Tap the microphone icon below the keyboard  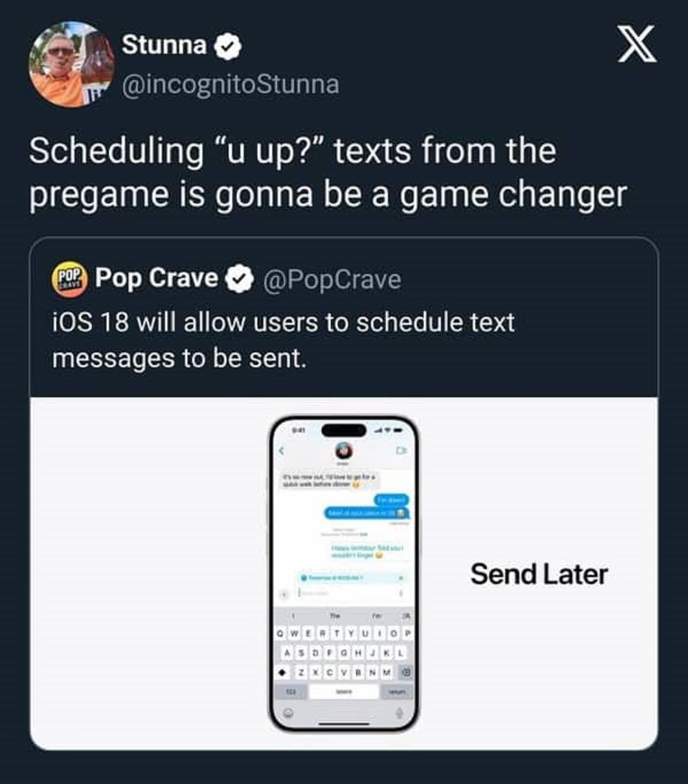pyautogui.click(x=399, y=713)
